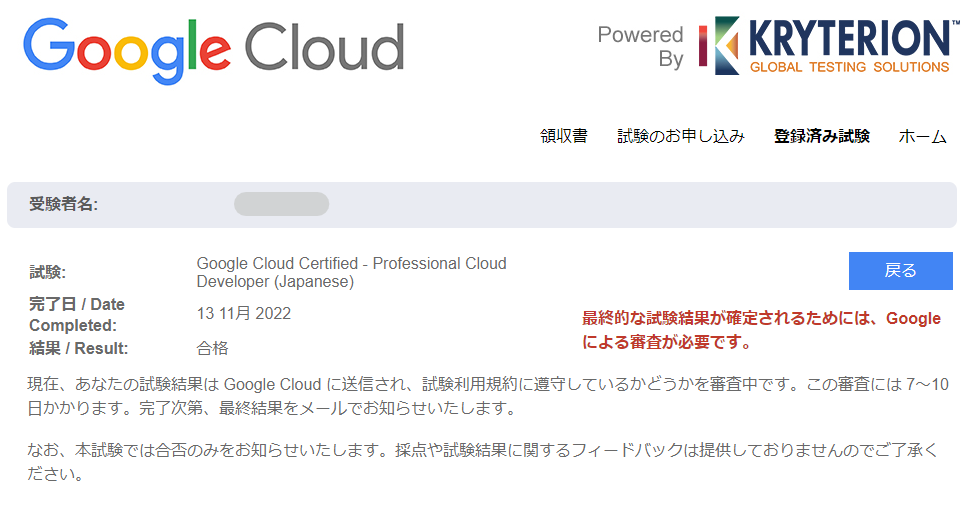This screenshot has width=974, height=510.
Task: Click the 結果 / Result label
Action: click(x=78, y=348)
